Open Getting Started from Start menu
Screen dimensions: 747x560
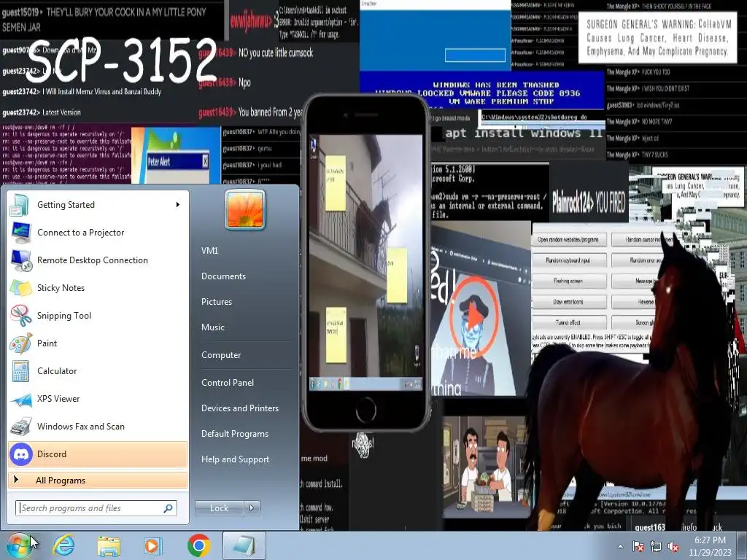pyautogui.click(x=98, y=205)
